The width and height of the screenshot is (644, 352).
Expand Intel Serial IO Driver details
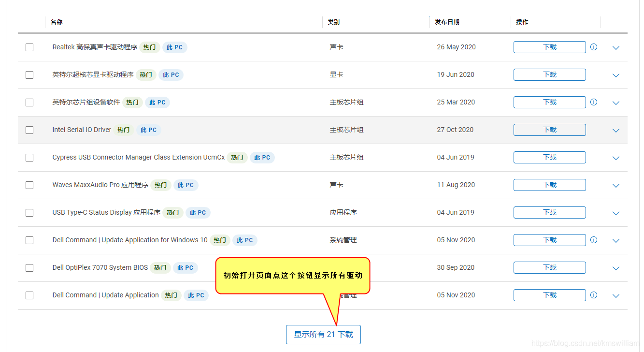615,131
